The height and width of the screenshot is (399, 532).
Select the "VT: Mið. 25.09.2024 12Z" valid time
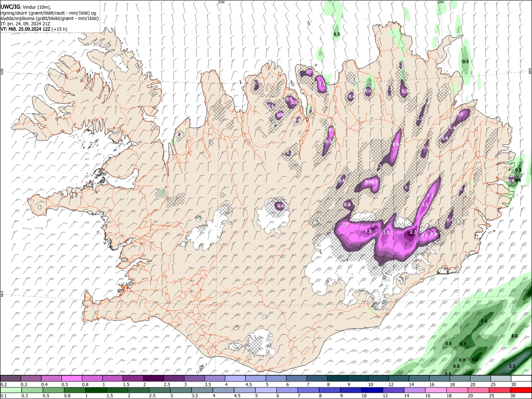(25, 29)
